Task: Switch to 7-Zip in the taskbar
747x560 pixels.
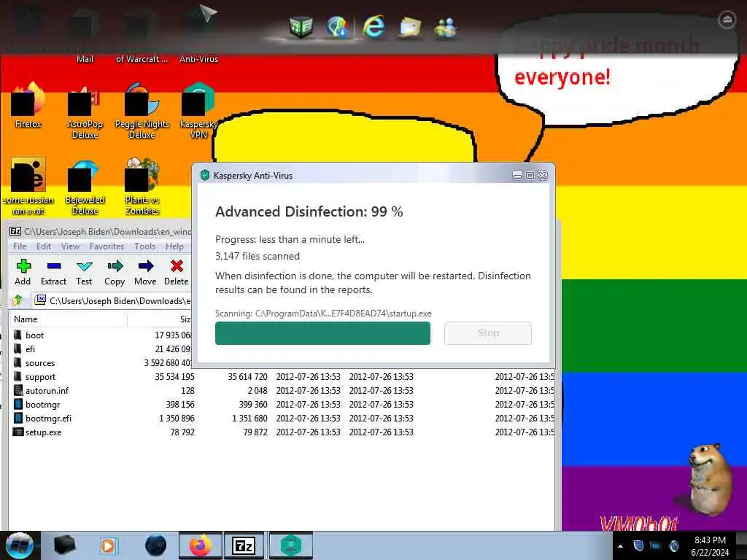Action: [x=244, y=545]
